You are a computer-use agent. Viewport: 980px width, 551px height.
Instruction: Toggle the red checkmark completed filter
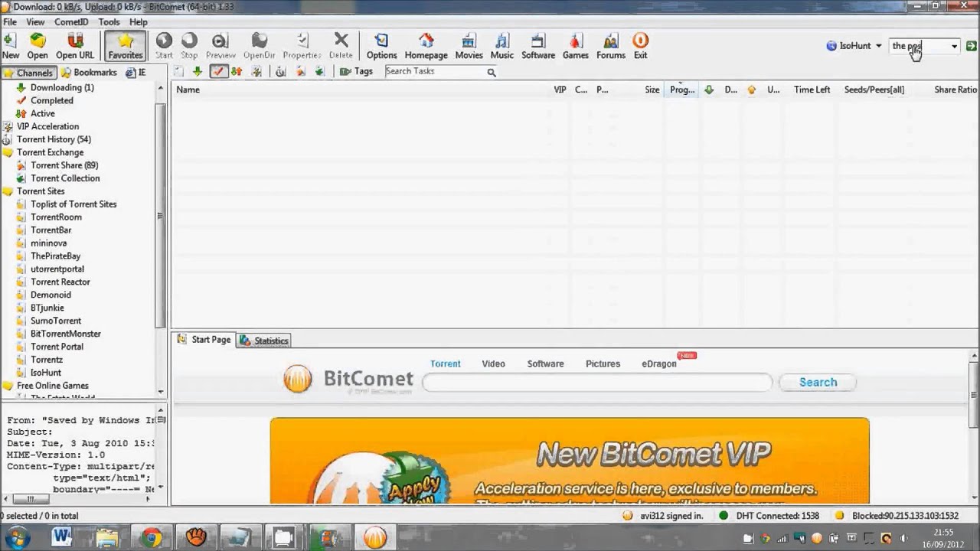tap(218, 71)
